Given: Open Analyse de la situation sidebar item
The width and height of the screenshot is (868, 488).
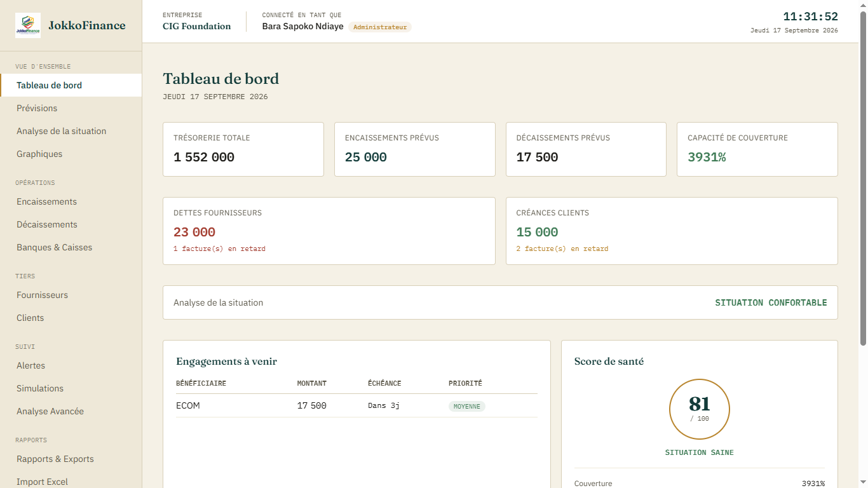Looking at the screenshot, I should 71,131.
